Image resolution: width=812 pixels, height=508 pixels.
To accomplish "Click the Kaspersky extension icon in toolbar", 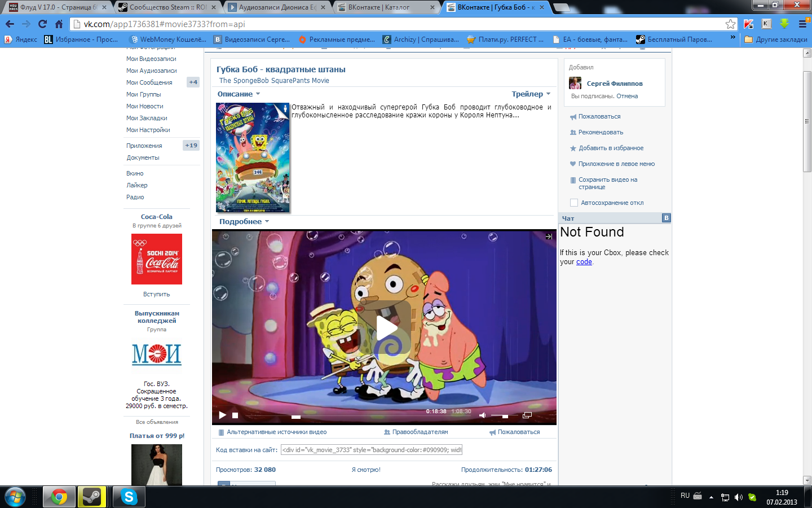I will tap(749, 24).
